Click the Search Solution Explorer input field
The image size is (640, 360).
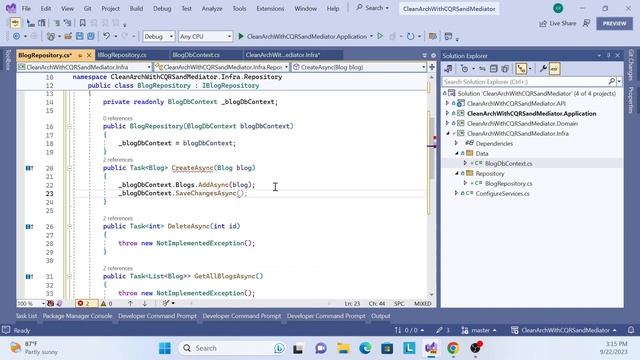pyautogui.click(x=525, y=82)
